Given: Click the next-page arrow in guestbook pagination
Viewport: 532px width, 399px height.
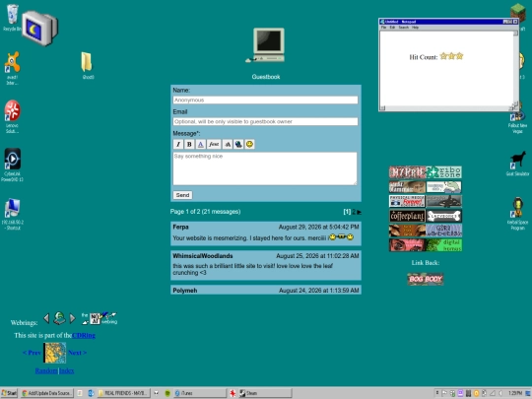Looking at the screenshot, I should click(359, 212).
